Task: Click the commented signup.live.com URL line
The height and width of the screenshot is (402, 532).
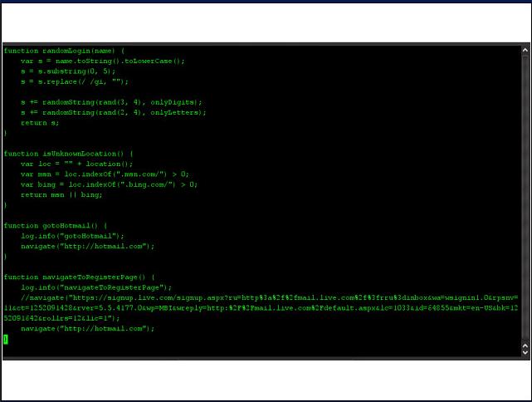Action: point(261,308)
